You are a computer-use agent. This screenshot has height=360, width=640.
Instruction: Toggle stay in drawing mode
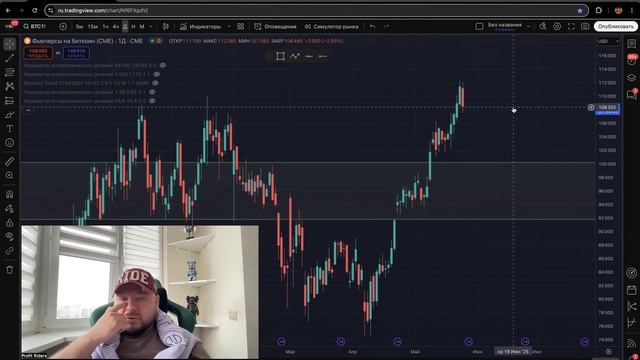click(9, 209)
